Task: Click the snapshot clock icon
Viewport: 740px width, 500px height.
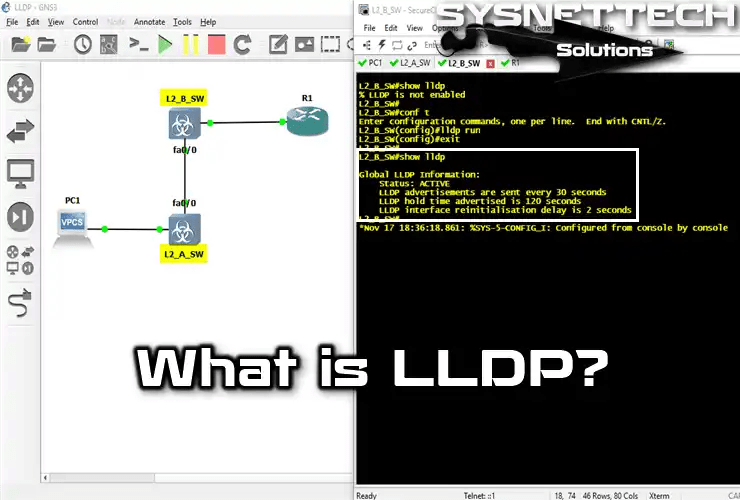Action: 83,45
